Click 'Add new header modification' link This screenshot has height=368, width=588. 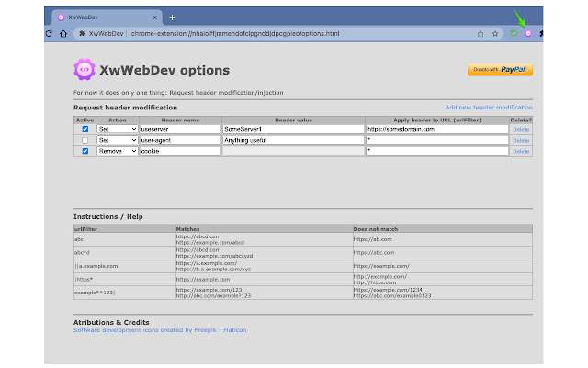[x=489, y=108]
